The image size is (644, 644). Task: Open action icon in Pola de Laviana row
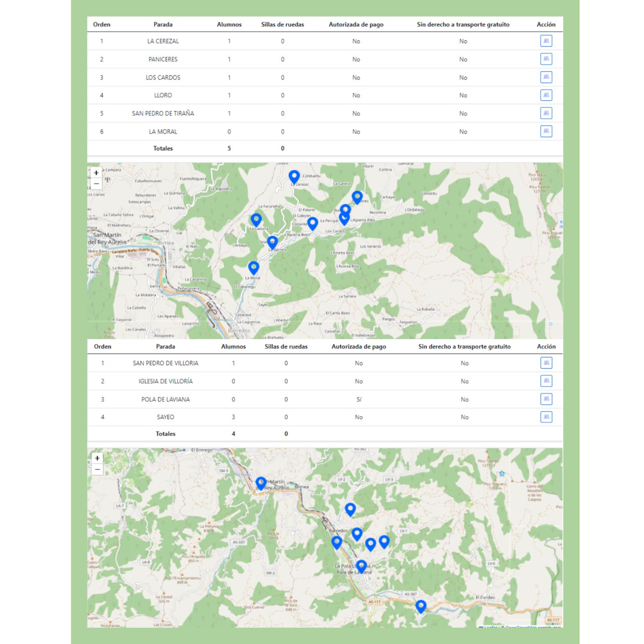click(546, 399)
